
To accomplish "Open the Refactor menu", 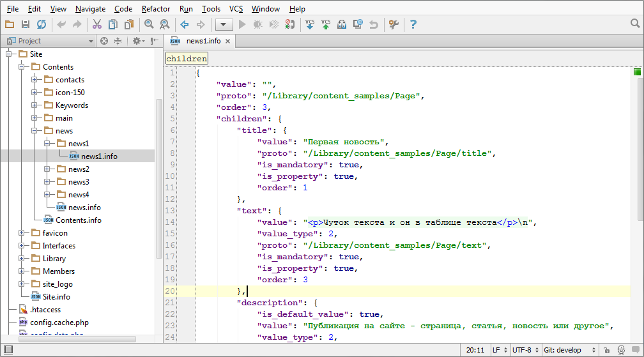I will click(156, 9).
